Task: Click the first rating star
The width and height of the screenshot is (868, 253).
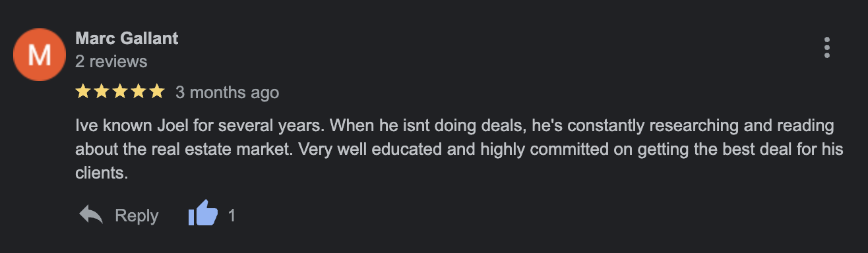Action: tap(83, 92)
